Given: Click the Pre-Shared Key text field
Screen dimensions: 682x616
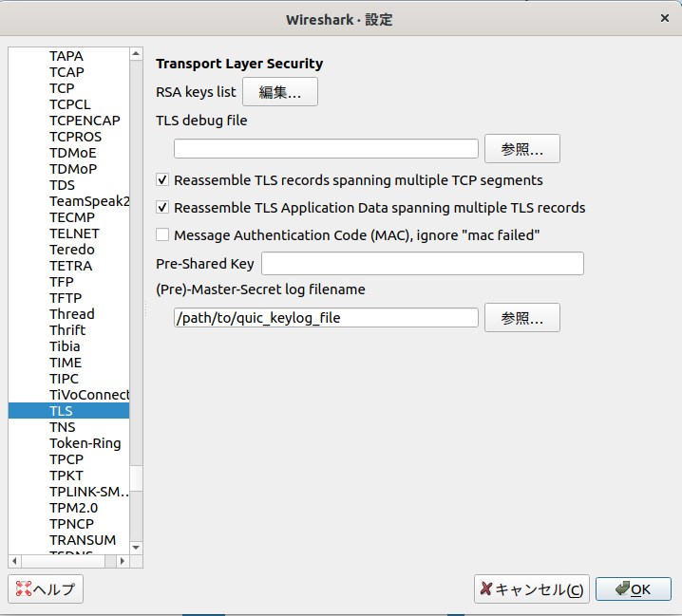Looking at the screenshot, I should click(423, 264).
